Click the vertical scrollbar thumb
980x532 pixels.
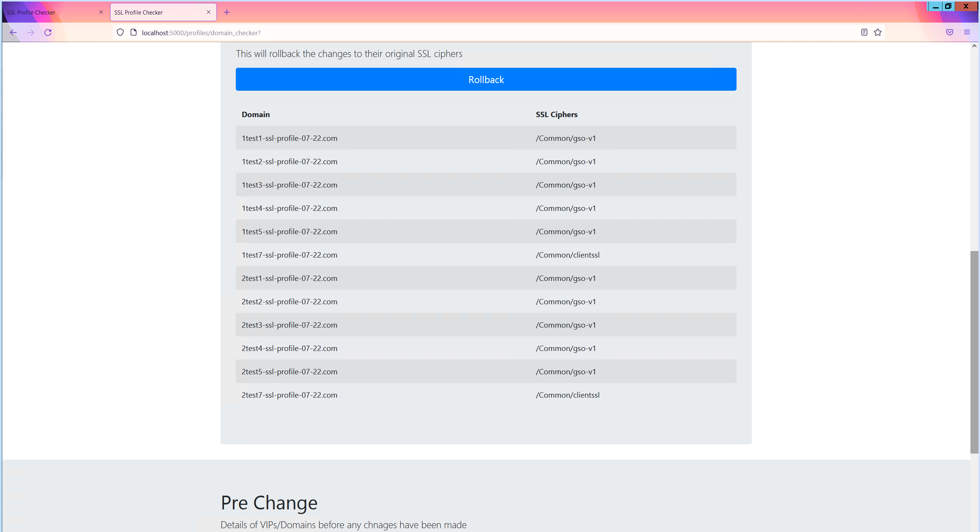pyautogui.click(x=974, y=352)
